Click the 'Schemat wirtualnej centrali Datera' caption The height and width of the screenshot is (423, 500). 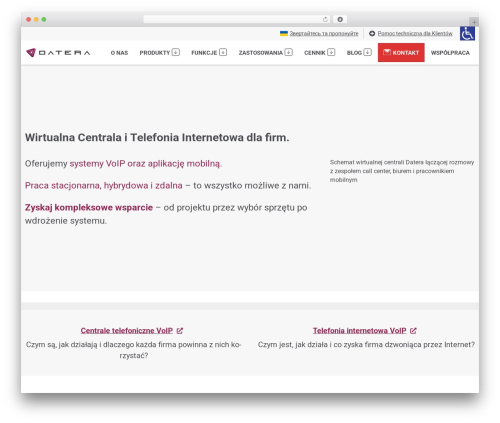402,171
